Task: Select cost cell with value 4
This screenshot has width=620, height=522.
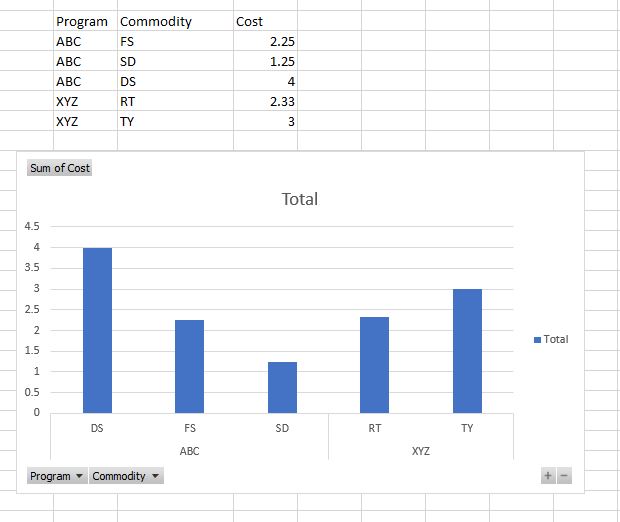Action: 265,81
